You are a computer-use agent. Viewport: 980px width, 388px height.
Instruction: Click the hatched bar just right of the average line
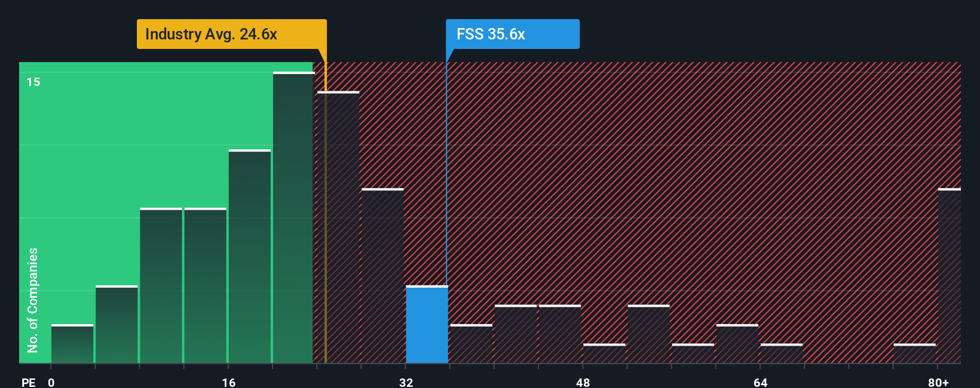338,227
